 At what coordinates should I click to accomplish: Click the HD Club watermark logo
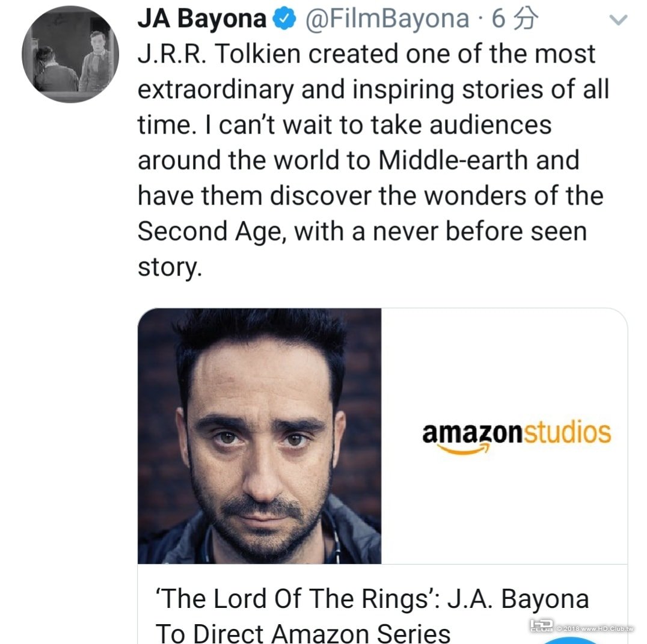[541, 627]
